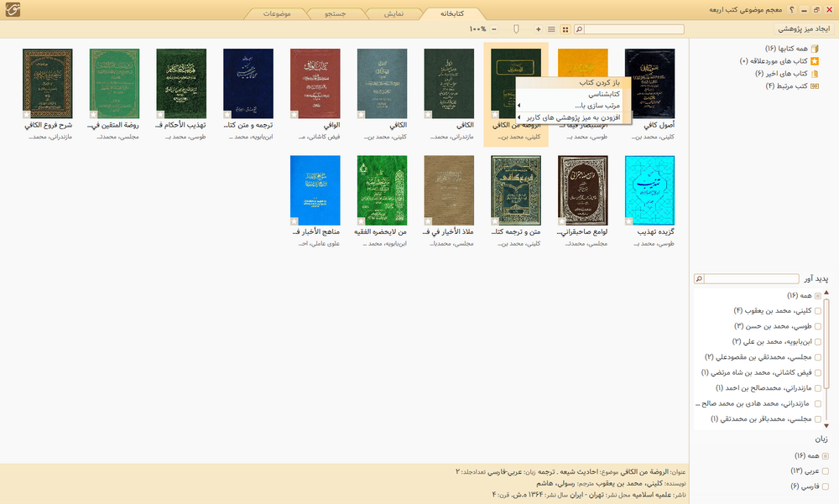Click the minus icon to shrink thumbnails
Image resolution: width=839 pixels, height=504 pixels.
(x=494, y=29)
